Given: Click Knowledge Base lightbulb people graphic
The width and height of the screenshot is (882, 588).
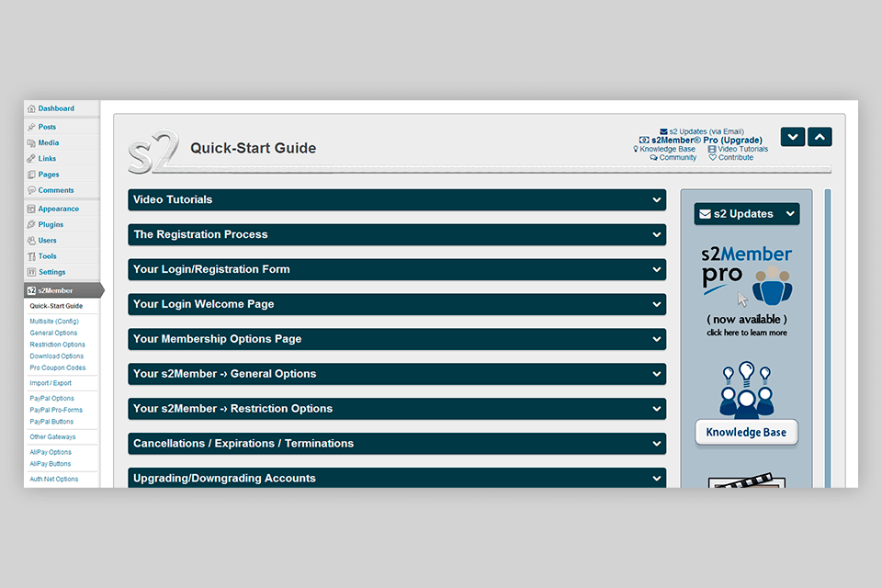Looking at the screenshot, I should 746,390.
